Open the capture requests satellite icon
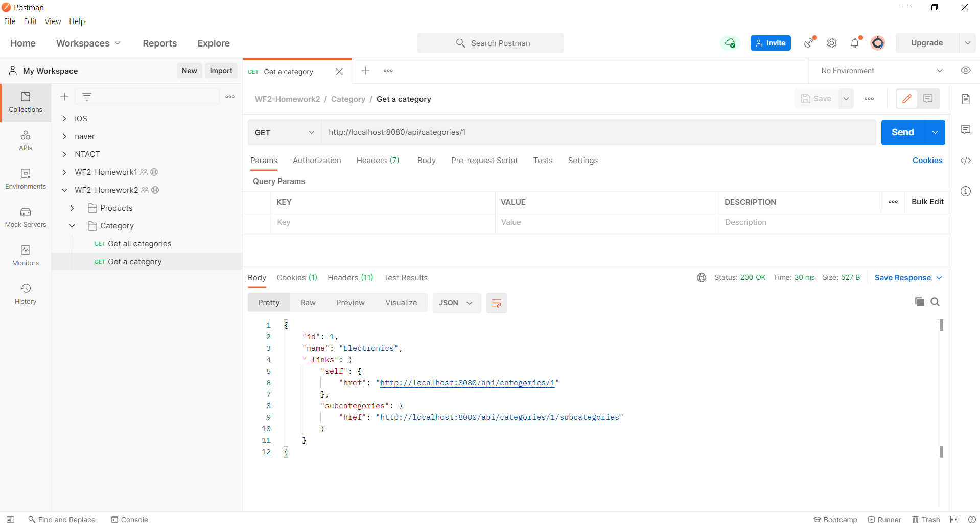This screenshot has height=526, width=980. click(809, 43)
